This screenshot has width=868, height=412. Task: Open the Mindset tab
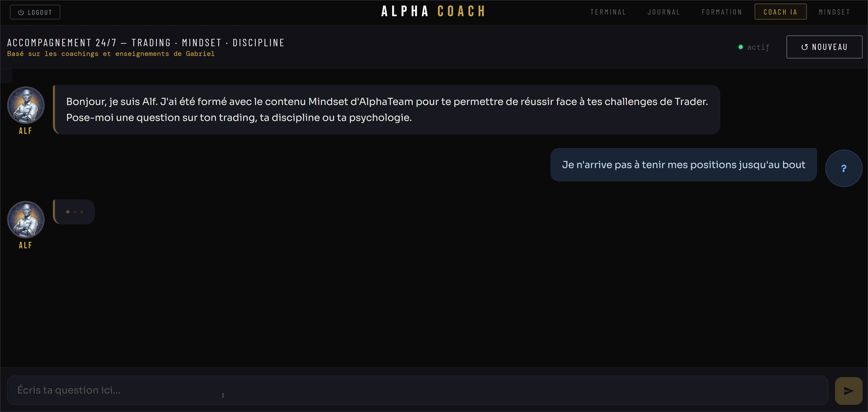coord(834,12)
